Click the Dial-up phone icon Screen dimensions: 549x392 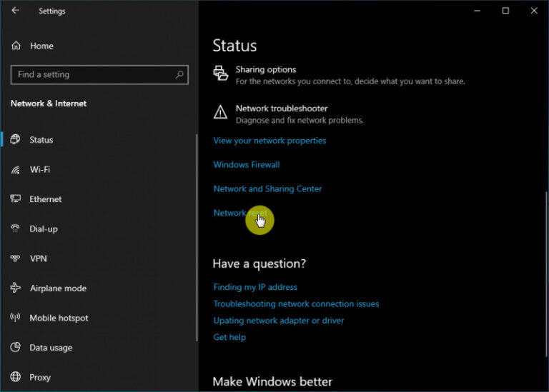[16, 228]
